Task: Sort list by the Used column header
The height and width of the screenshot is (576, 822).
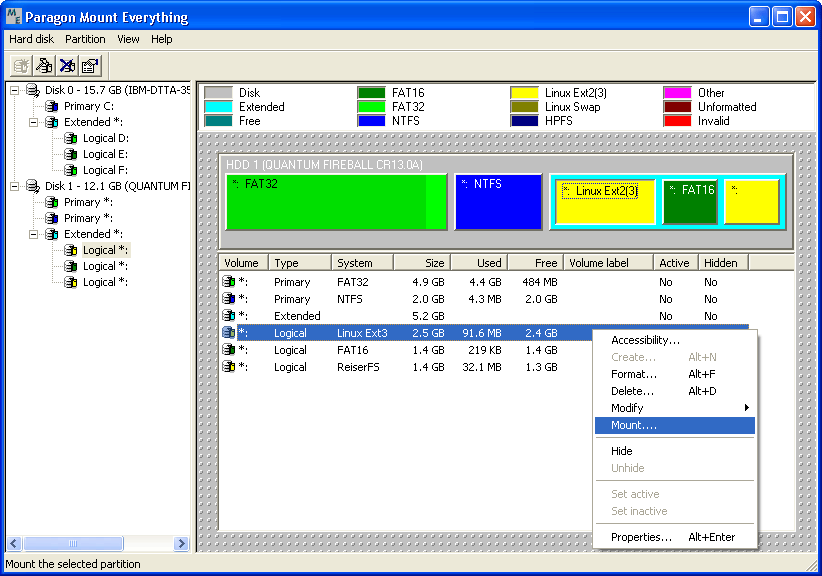Action: [x=479, y=263]
